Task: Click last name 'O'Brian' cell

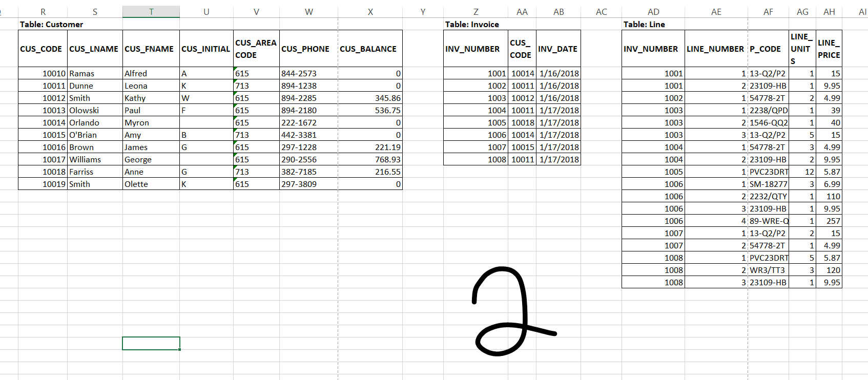Action: point(95,135)
